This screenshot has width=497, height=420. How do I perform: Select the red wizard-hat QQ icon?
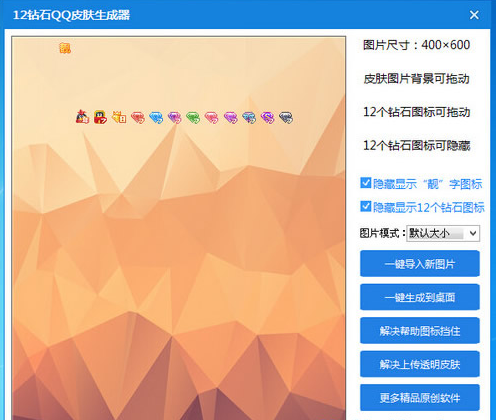(82, 117)
